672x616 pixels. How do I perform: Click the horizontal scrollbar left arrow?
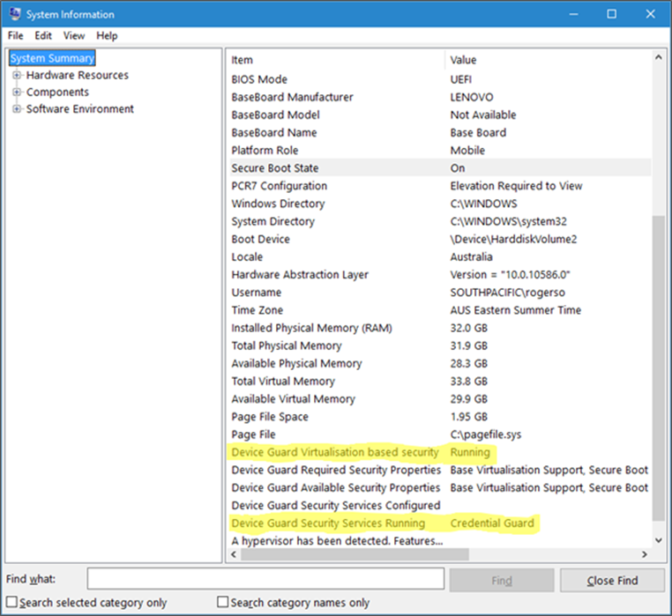pyautogui.click(x=234, y=554)
